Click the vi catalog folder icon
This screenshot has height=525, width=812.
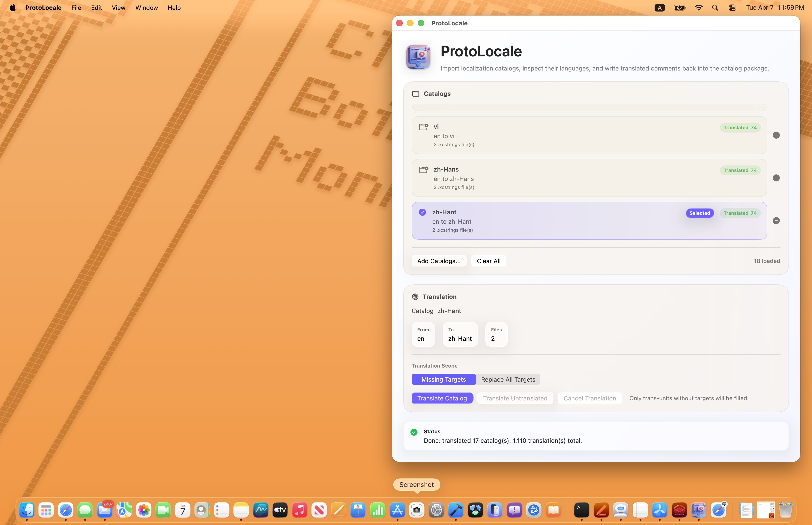pos(423,127)
